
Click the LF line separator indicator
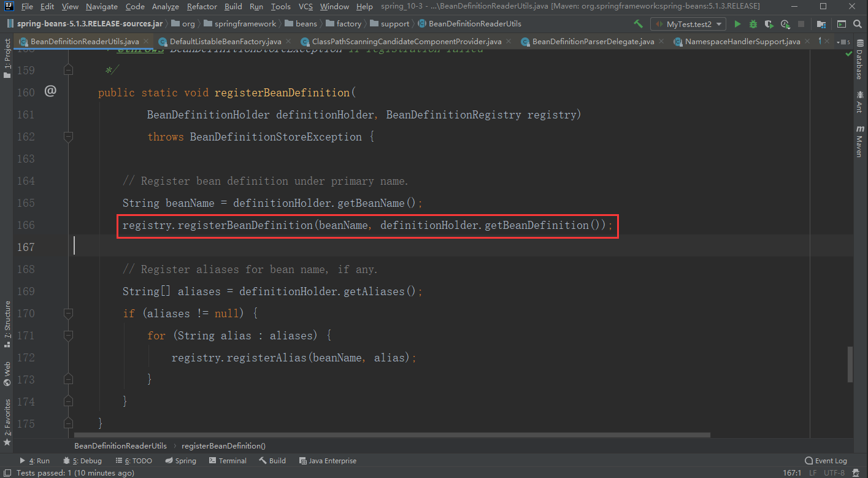tap(813, 473)
